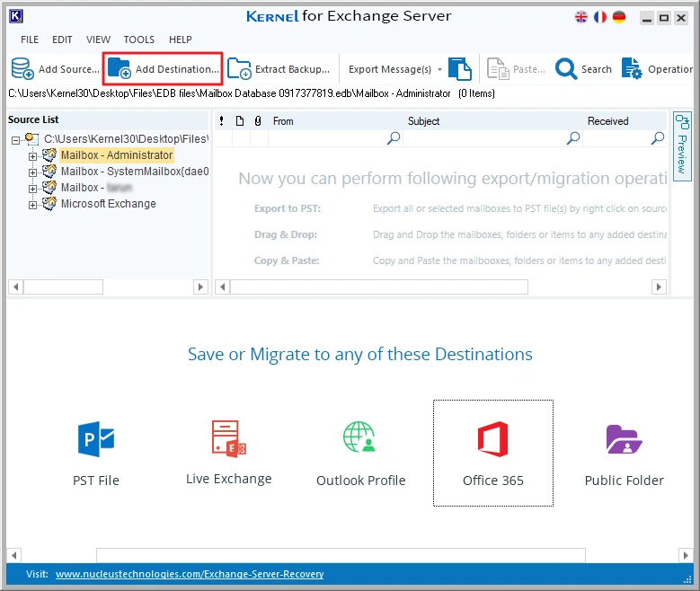Collapse the root EDB file node
Image resolution: width=700 pixels, height=591 pixels.
click(15, 140)
